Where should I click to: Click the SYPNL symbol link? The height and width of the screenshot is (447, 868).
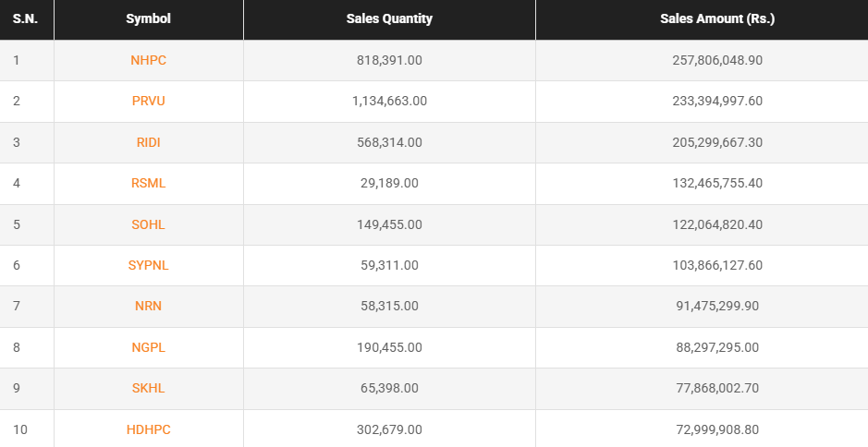[x=149, y=265]
